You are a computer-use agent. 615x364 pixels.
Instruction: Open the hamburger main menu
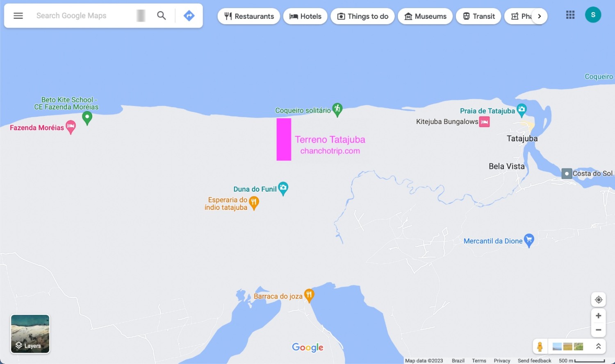18,16
